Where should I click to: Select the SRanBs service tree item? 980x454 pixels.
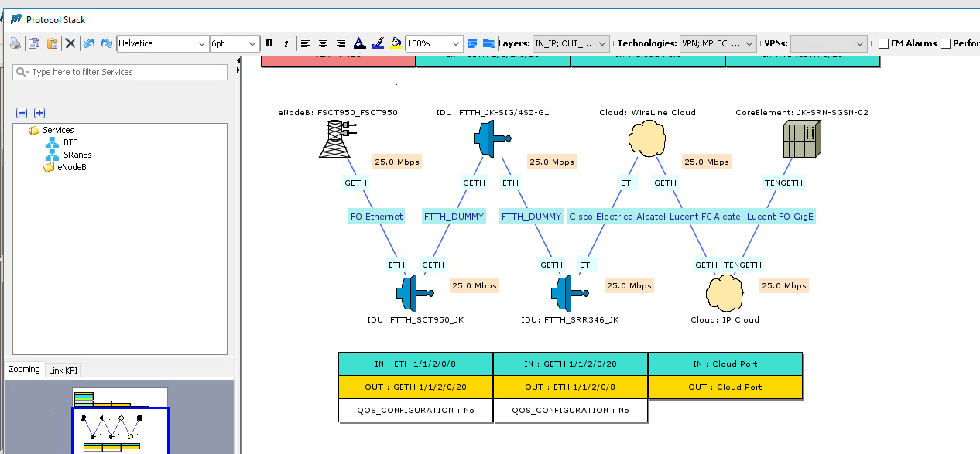(77, 155)
